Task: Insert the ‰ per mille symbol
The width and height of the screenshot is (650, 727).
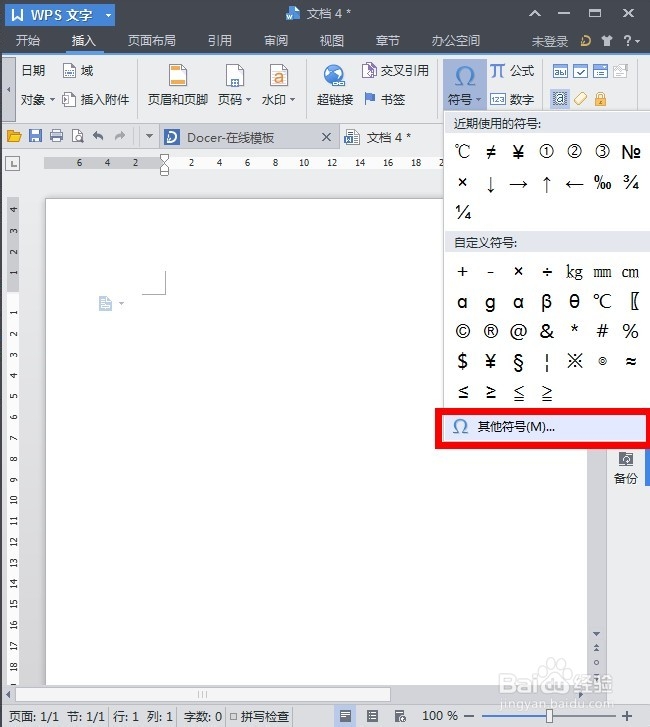Action: (602, 183)
